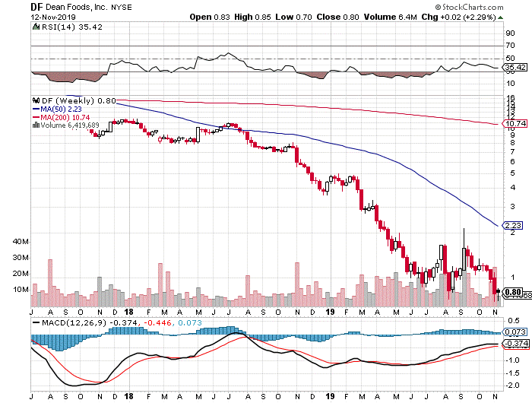Screen dimensions: 532x403
Task: Click the Volume 6.4M header value
Action: (x=390, y=17)
